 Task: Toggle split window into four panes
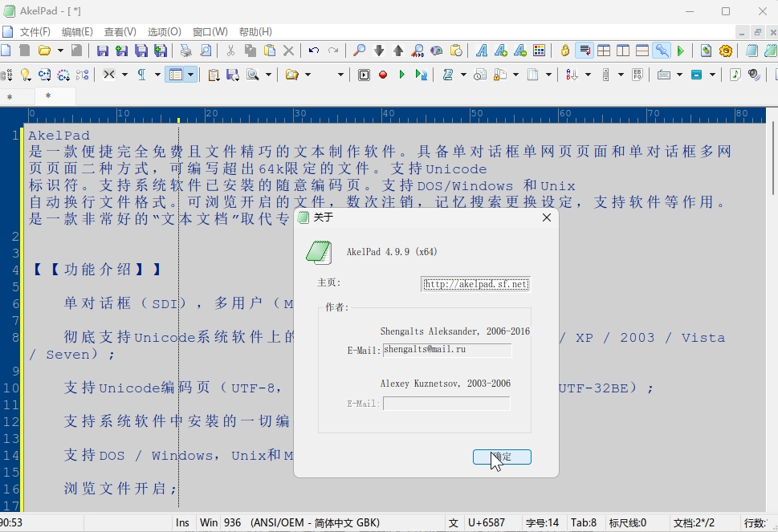tap(604, 50)
